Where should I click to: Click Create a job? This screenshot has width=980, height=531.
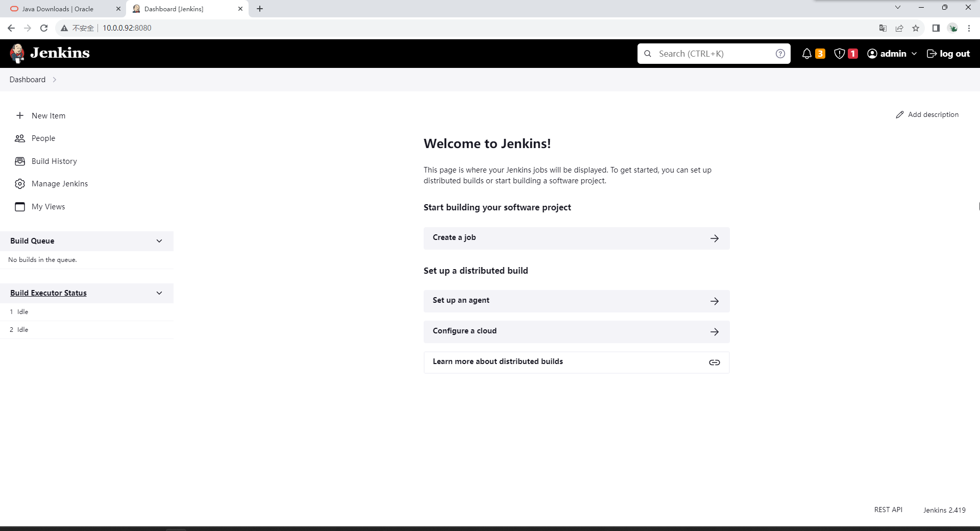coord(576,238)
